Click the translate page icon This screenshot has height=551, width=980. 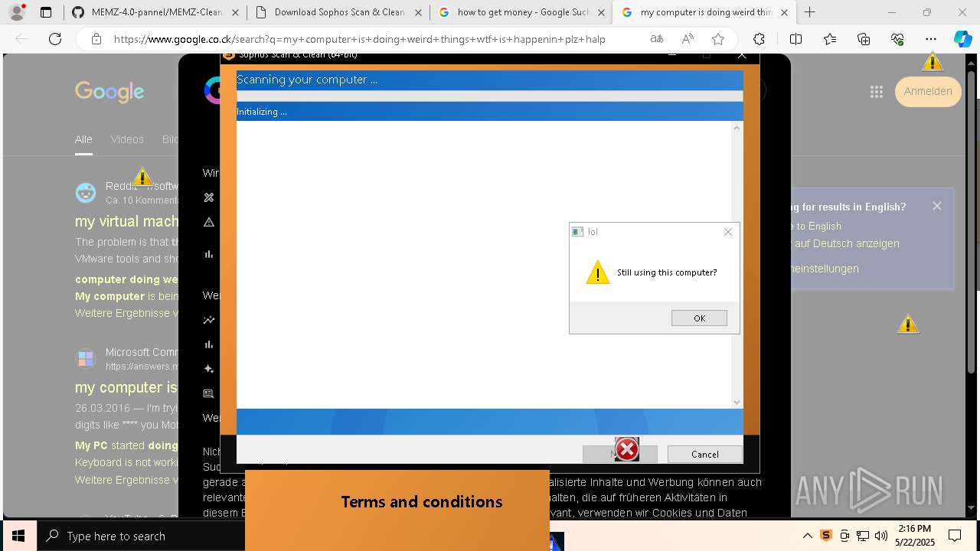[657, 39]
